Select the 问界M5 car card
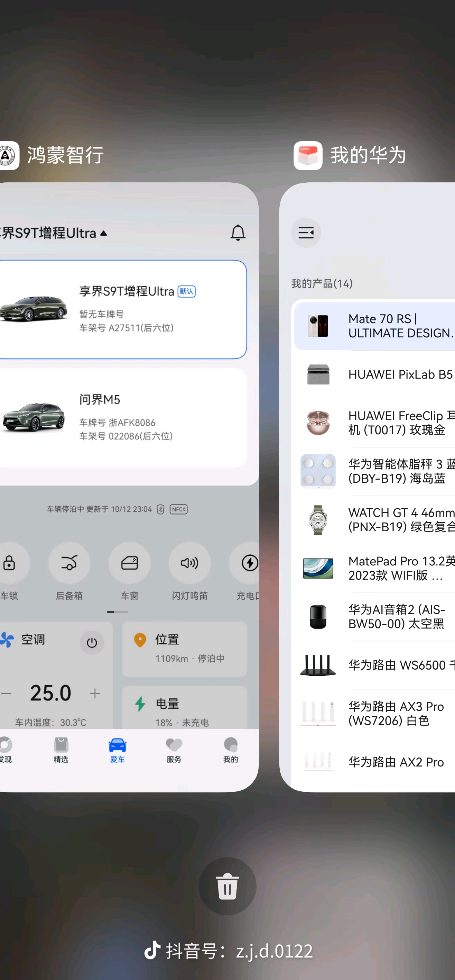The image size is (455, 980). (x=122, y=418)
